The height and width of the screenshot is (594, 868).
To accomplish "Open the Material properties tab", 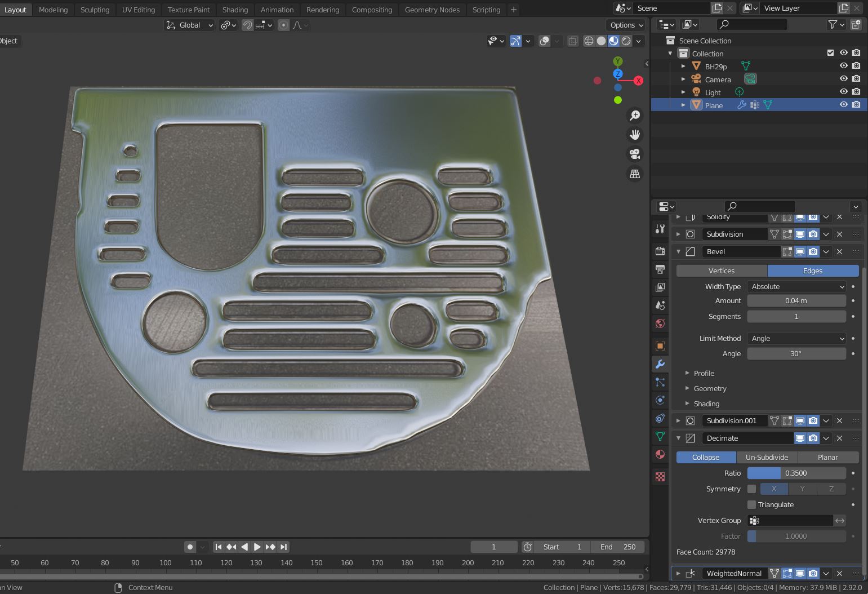I will [x=660, y=454].
